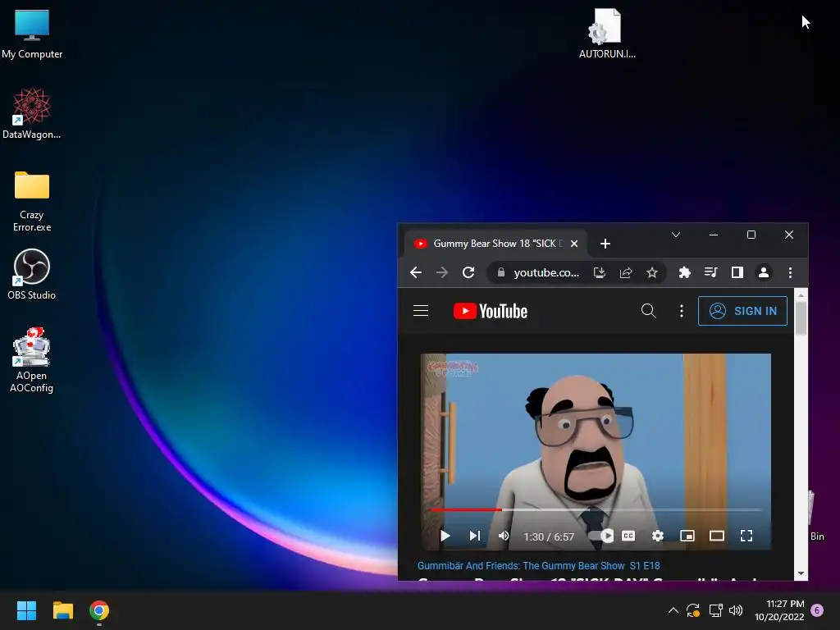Image resolution: width=840 pixels, height=630 pixels.
Task: Click the SIGN IN button
Action: pyautogui.click(x=742, y=311)
